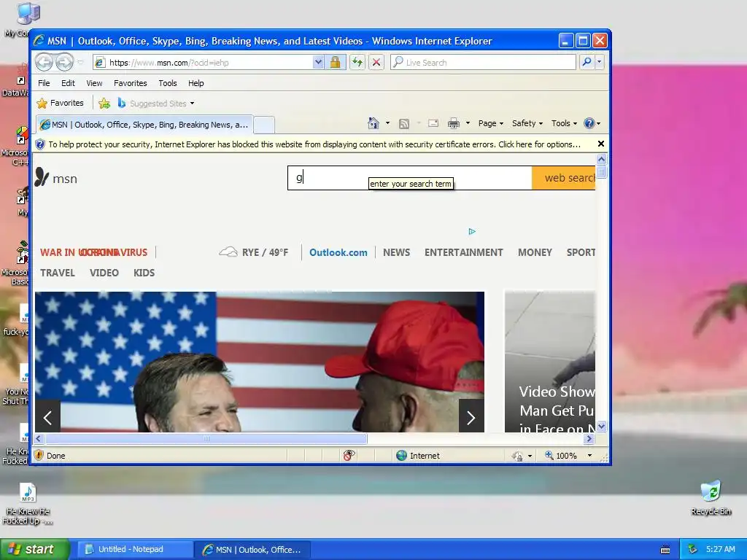747x560 pixels.
Task: Open the Edit menu
Action: click(x=68, y=83)
